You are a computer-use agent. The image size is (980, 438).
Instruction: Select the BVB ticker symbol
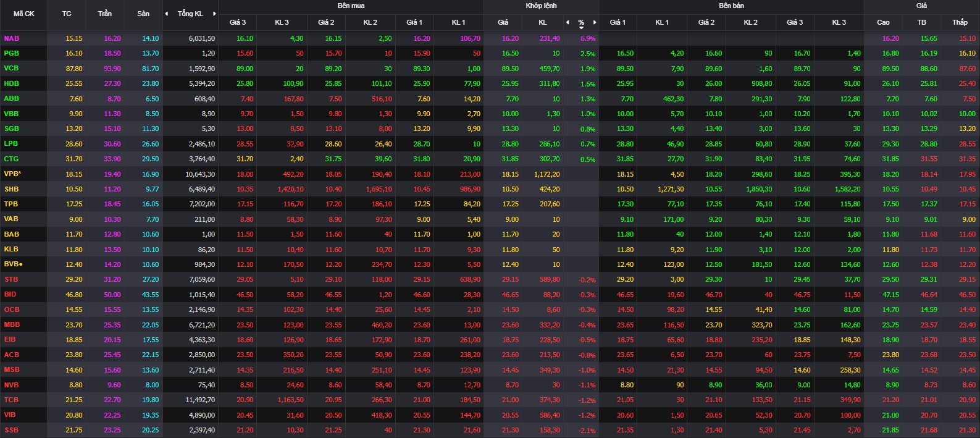click(x=14, y=264)
